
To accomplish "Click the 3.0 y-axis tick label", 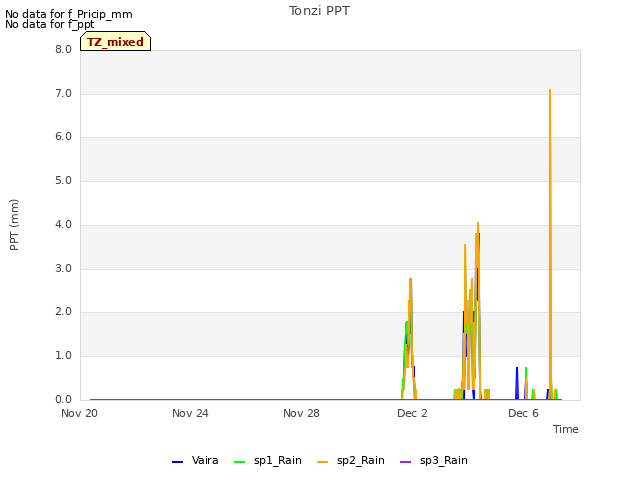I will 63,269.
